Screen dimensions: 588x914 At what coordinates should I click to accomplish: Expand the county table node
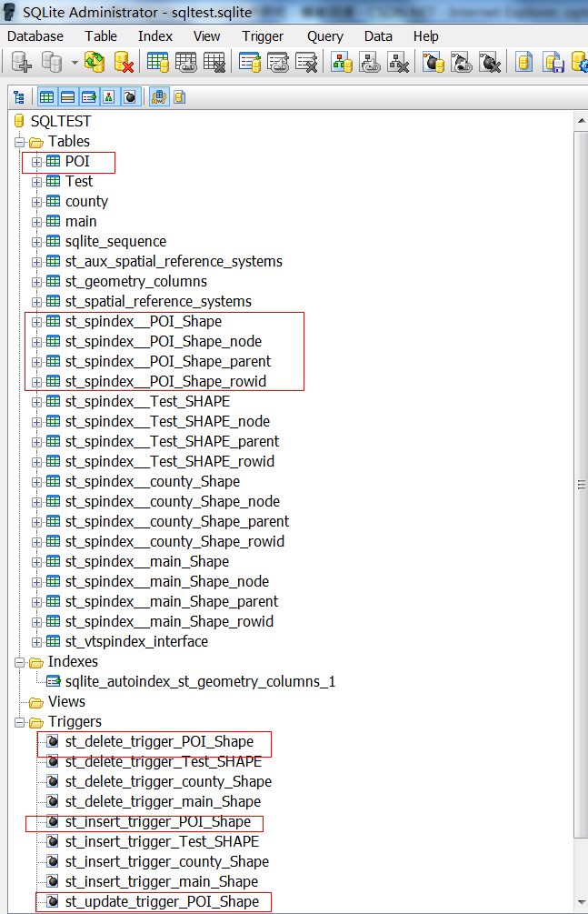(x=36, y=202)
